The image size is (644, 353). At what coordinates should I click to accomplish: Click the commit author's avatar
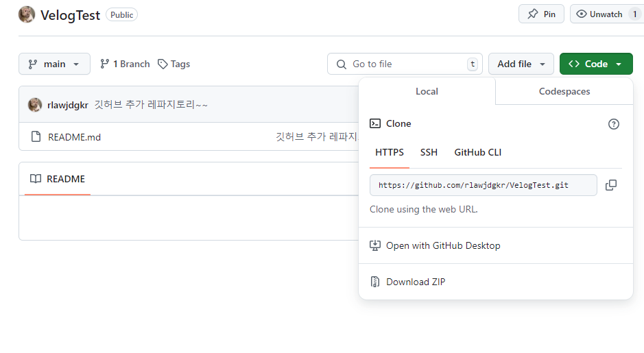[35, 105]
